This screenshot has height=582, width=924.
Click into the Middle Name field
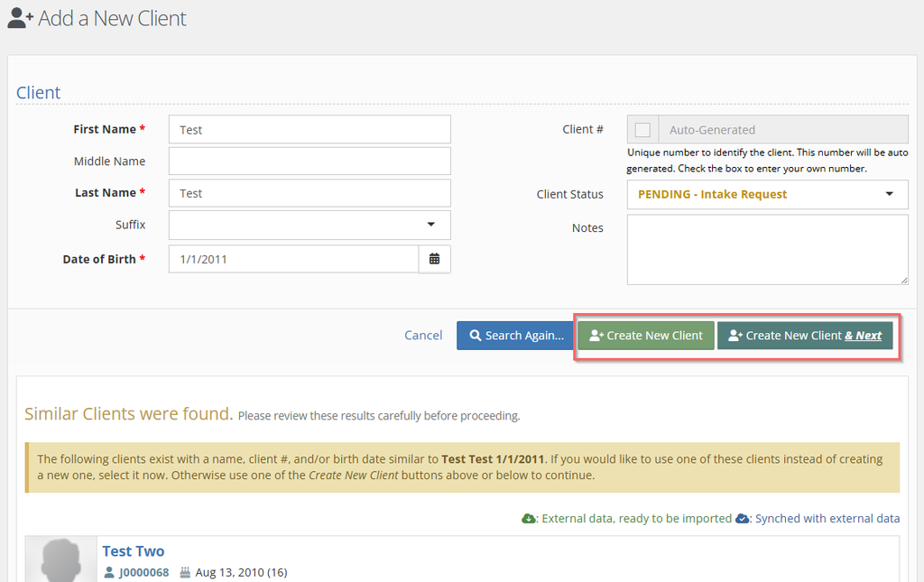pyautogui.click(x=310, y=162)
